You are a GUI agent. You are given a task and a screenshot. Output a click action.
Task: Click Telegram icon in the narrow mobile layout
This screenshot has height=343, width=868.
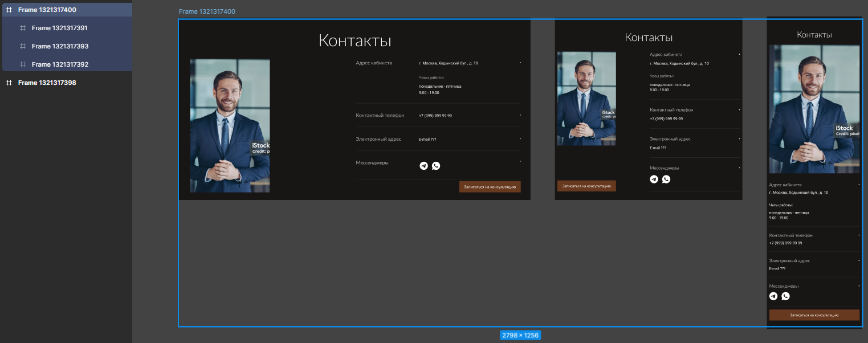point(773,296)
